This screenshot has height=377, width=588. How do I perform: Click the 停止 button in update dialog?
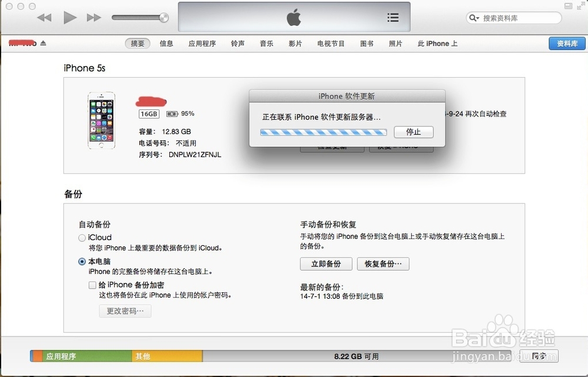[x=413, y=132]
